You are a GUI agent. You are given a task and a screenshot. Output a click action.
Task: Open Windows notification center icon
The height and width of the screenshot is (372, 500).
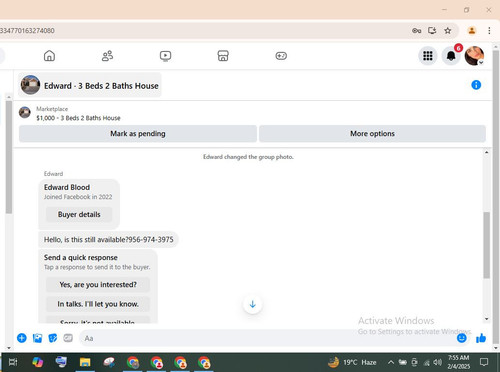[484, 362]
